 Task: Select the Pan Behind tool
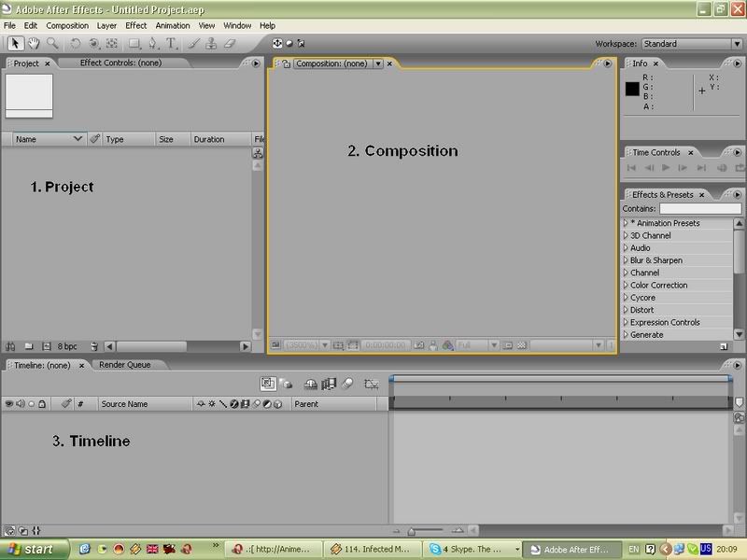(x=111, y=44)
